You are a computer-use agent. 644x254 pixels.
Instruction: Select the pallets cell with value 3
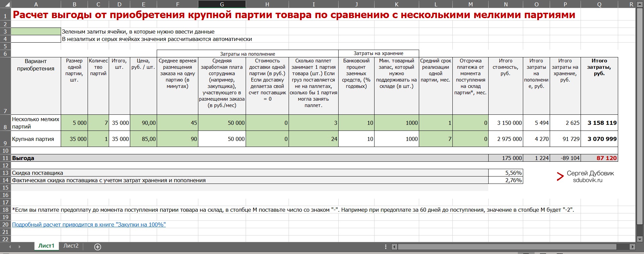[x=313, y=123]
